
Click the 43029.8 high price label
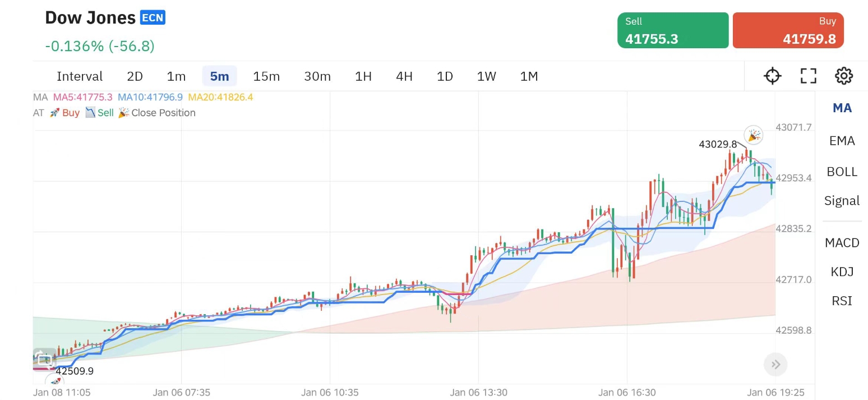717,144
